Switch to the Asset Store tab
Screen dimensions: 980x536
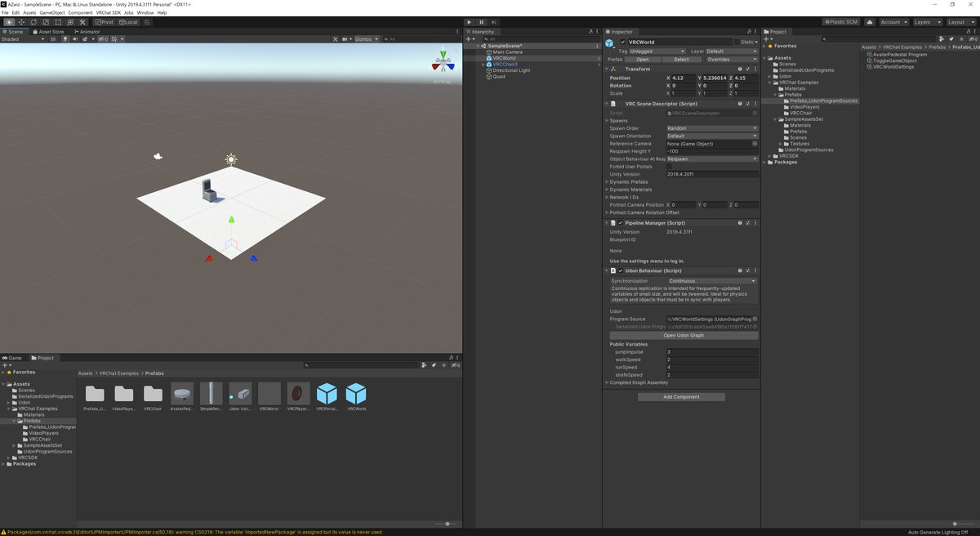pos(49,32)
